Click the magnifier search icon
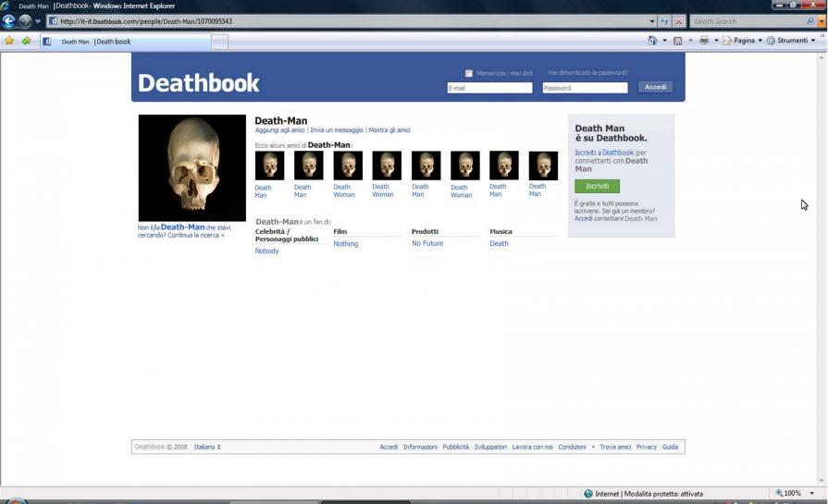This screenshot has width=828, height=504. coord(810,21)
